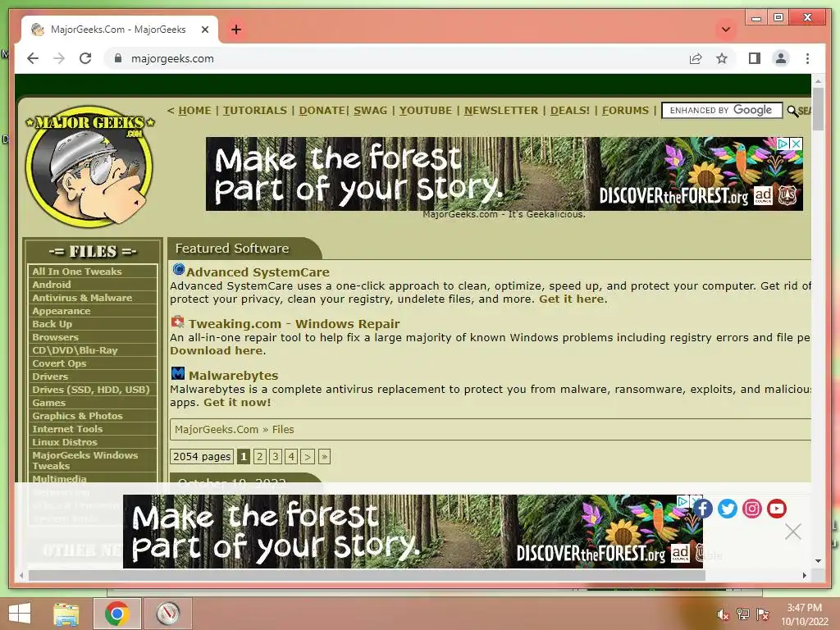Click the HOME nav link
Screen dimensions: 840x630
click(194, 111)
